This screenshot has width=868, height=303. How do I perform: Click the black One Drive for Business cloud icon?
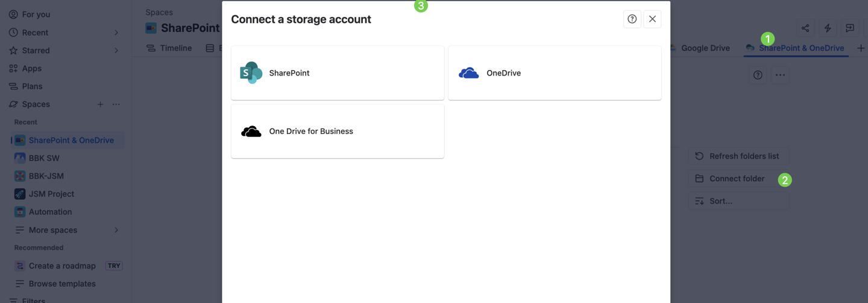coord(251,132)
